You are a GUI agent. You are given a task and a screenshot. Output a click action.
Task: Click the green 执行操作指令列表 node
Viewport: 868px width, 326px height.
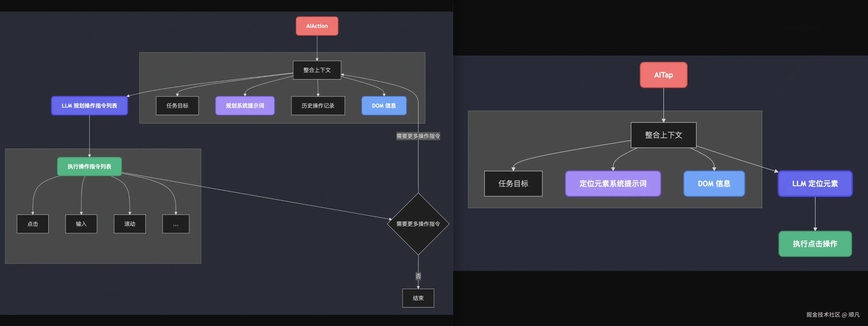(89, 166)
